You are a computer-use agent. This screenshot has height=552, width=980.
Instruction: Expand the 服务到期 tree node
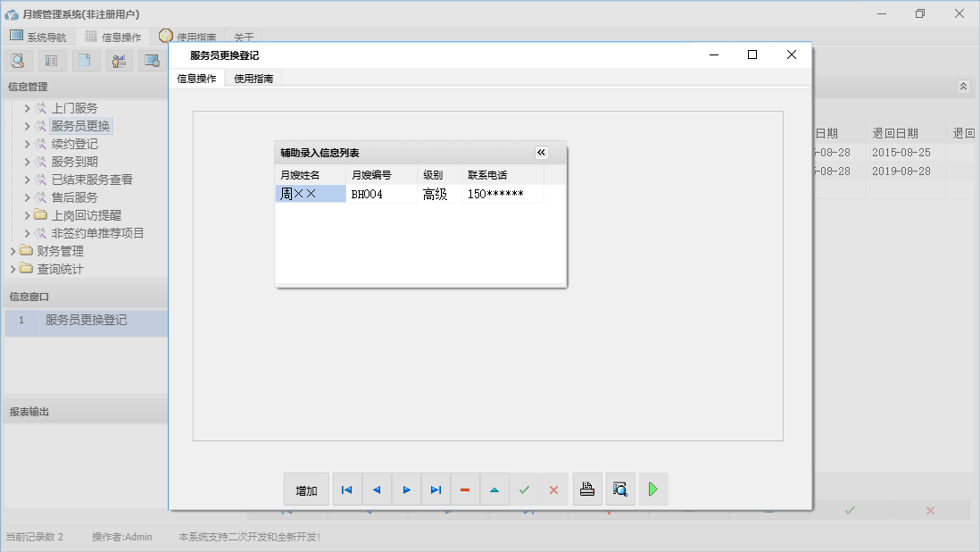click(27, 162)
